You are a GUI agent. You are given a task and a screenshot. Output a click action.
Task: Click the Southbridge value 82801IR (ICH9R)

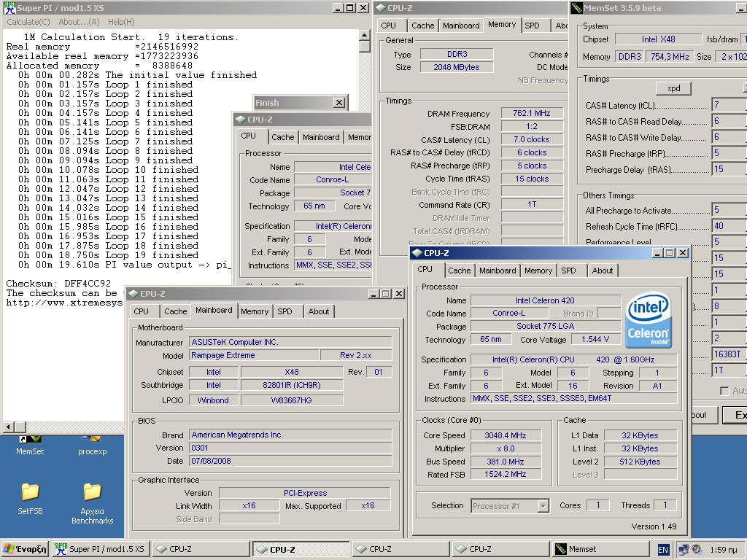(292, 385)
